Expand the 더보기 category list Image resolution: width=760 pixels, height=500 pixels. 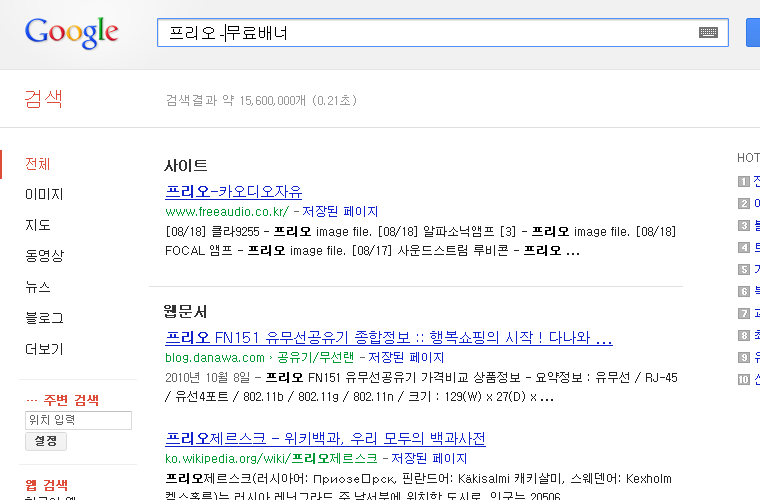coord(44,349)
